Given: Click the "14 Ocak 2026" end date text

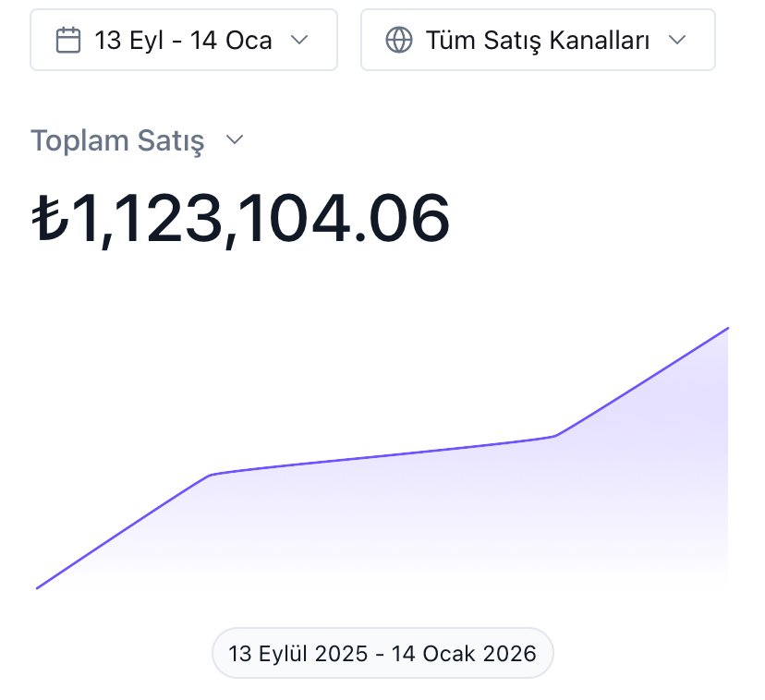Looking at the screenshot, I should point(464,654).
